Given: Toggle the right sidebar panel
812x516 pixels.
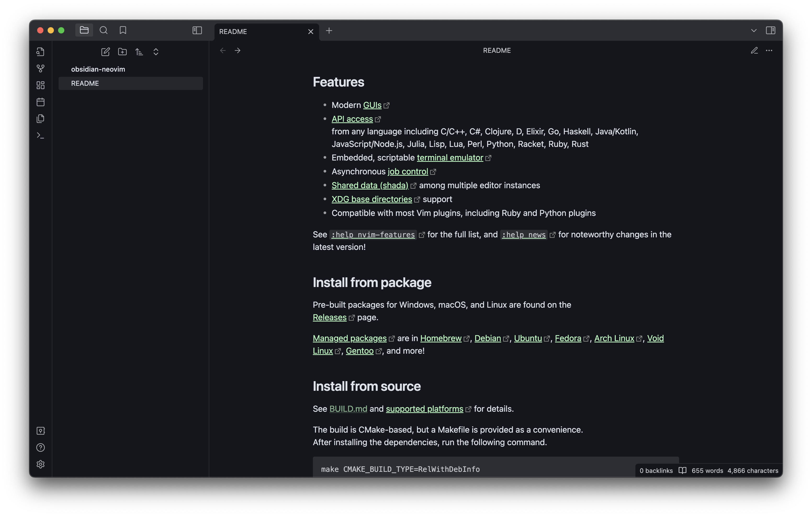Looking at the screenshot, I should [x=770, y=30].
